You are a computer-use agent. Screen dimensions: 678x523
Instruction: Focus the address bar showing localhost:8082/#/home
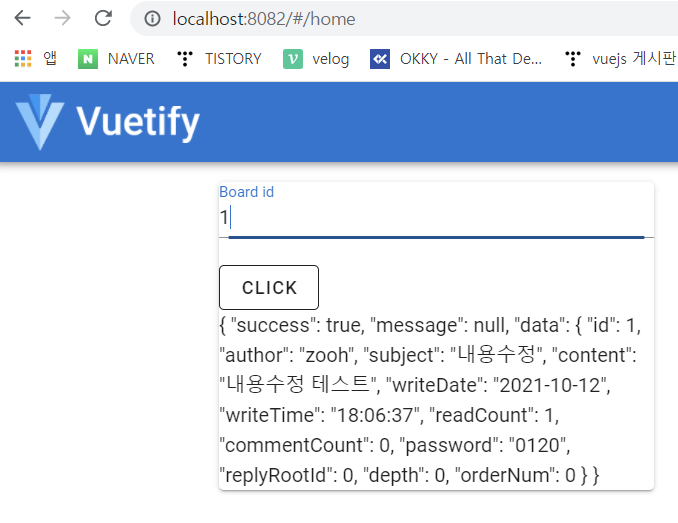[x=406, y=19]
